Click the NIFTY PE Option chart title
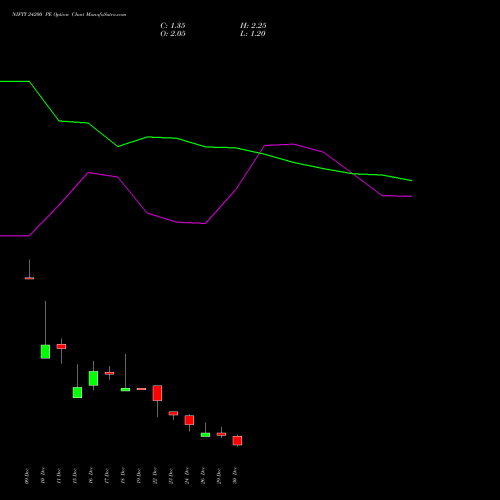This screenshot has width=500, height=500. [x=69, y=15]
